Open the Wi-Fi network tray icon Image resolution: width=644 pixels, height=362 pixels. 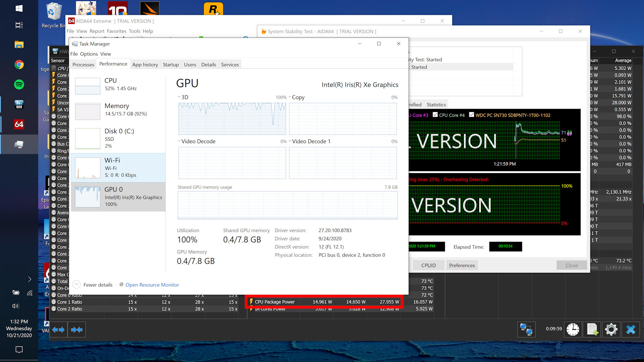point(30,293)
